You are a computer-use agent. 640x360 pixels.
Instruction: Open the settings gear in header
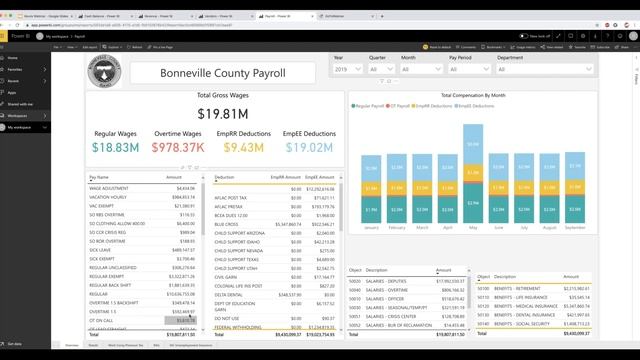583,36
